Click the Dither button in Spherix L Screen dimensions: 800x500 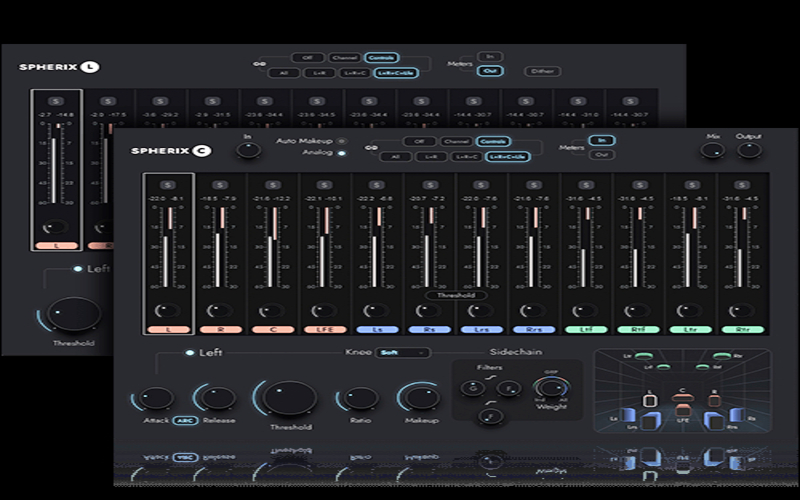pos(543,71)
